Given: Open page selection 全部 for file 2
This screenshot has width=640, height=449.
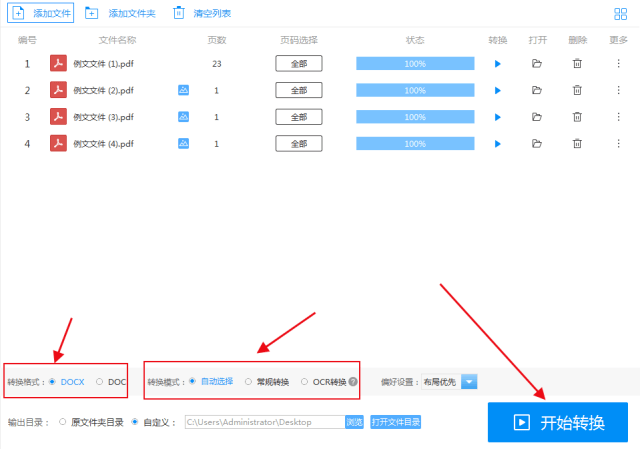Looking at the screenshot, I should coord(299,90).
